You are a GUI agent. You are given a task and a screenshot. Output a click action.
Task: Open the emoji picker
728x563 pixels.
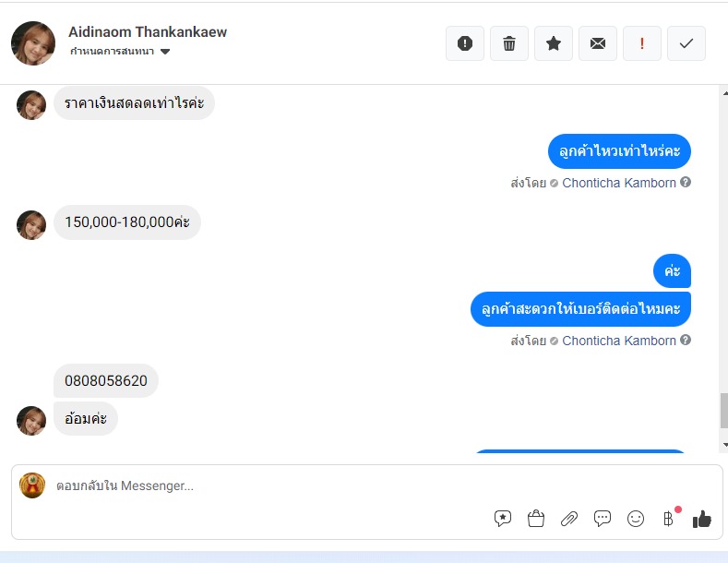tap(636, 519)
